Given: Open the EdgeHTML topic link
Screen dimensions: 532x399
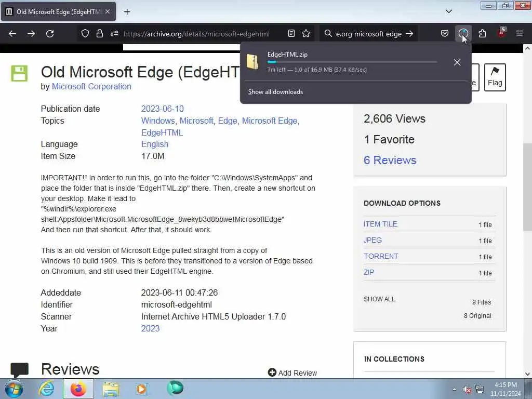Looking at the screenshot, I should 162,132.
